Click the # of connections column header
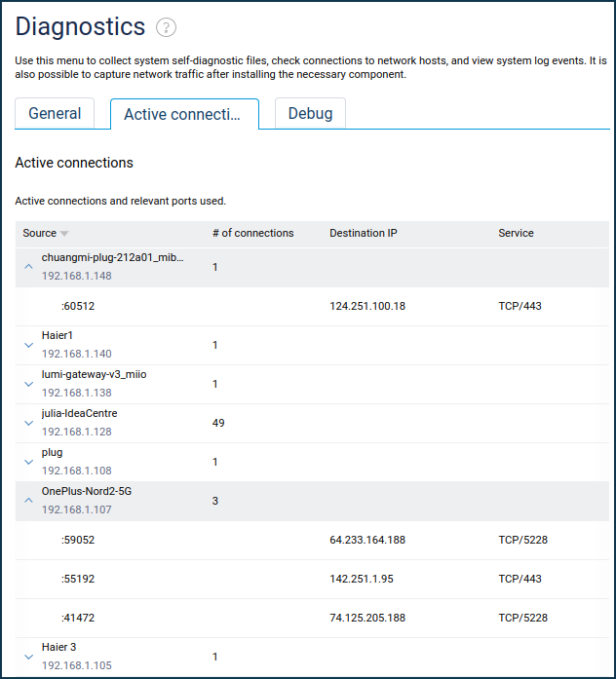The image size is (616, 679). [252, 233]
